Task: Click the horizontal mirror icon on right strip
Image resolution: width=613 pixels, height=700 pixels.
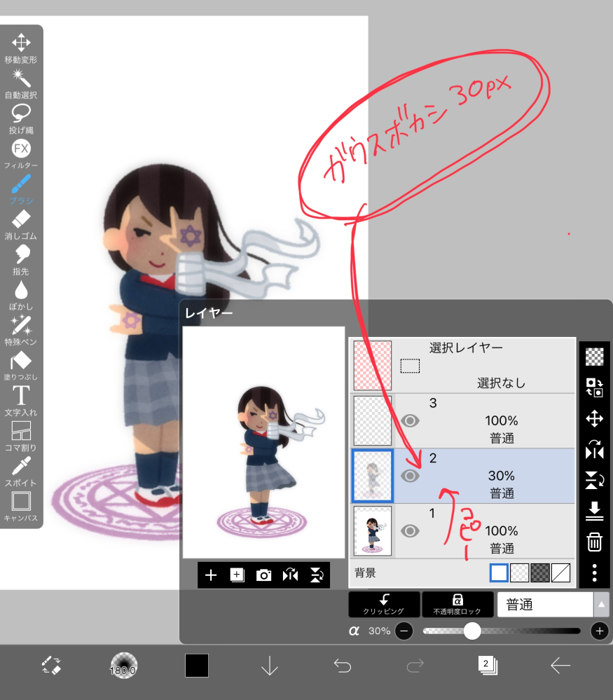Action: click(594, 450)
